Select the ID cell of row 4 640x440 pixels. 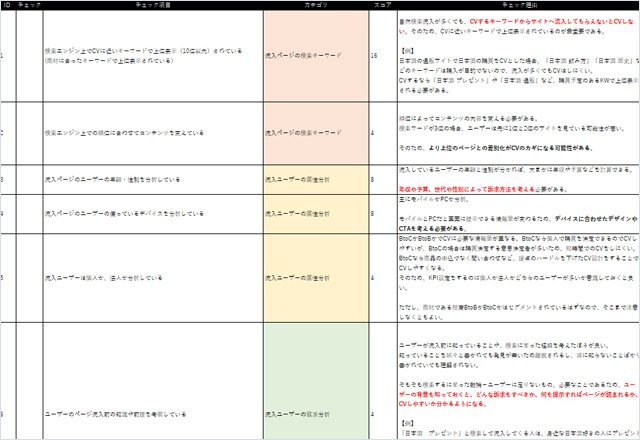click(x=8, y=214)
